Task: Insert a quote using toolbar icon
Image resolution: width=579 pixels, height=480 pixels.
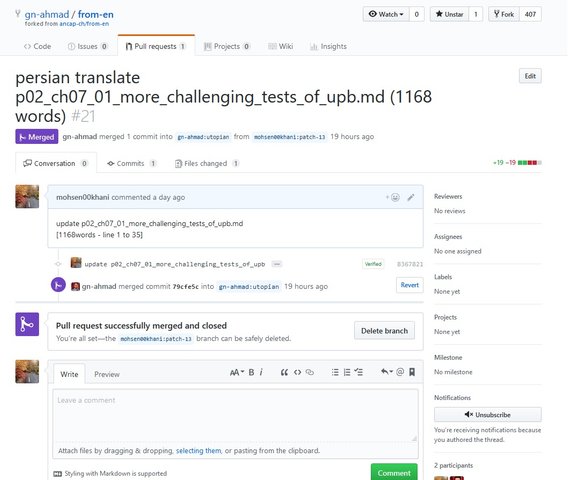Action: (x=284, y=372)
